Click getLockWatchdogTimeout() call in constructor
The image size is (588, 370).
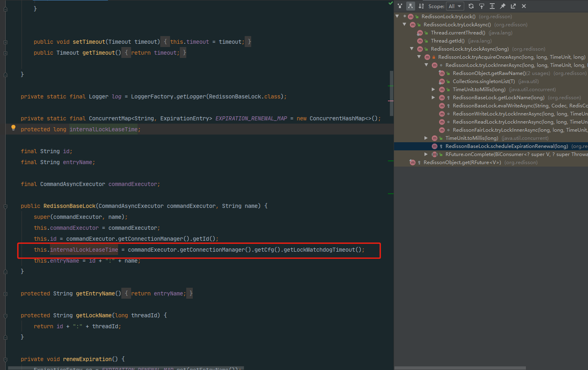pyautogui.click(x=323, y=250)
